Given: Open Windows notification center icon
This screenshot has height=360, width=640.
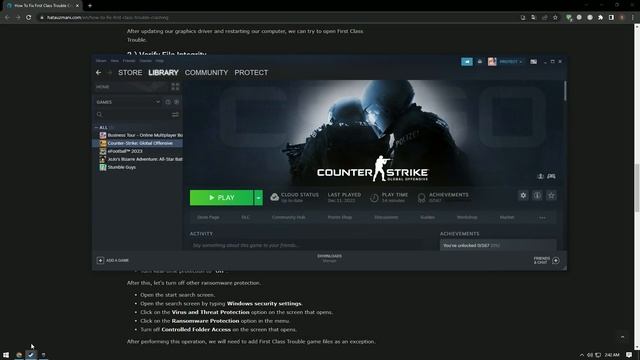Looking at the screenshot, I should tap(629, 355).
